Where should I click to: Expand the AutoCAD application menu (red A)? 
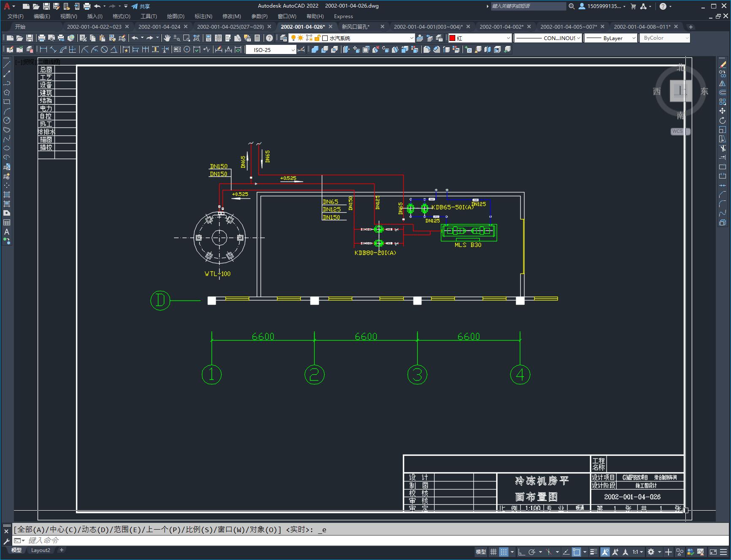[9, 6]
